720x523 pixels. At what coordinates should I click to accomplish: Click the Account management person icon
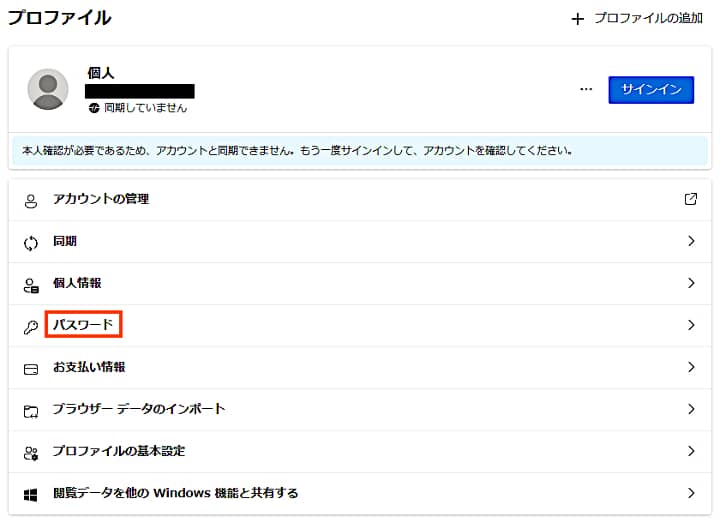[x=31, y=200]
